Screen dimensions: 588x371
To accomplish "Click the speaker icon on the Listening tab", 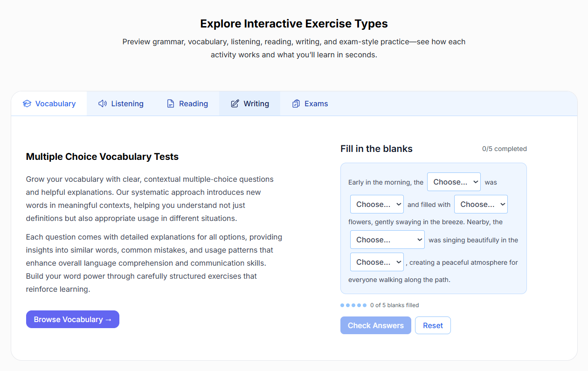I will [x=102, y=103].
